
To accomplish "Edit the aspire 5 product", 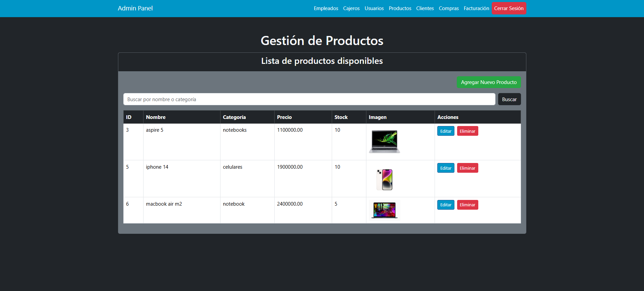I will tap(445, 131).
